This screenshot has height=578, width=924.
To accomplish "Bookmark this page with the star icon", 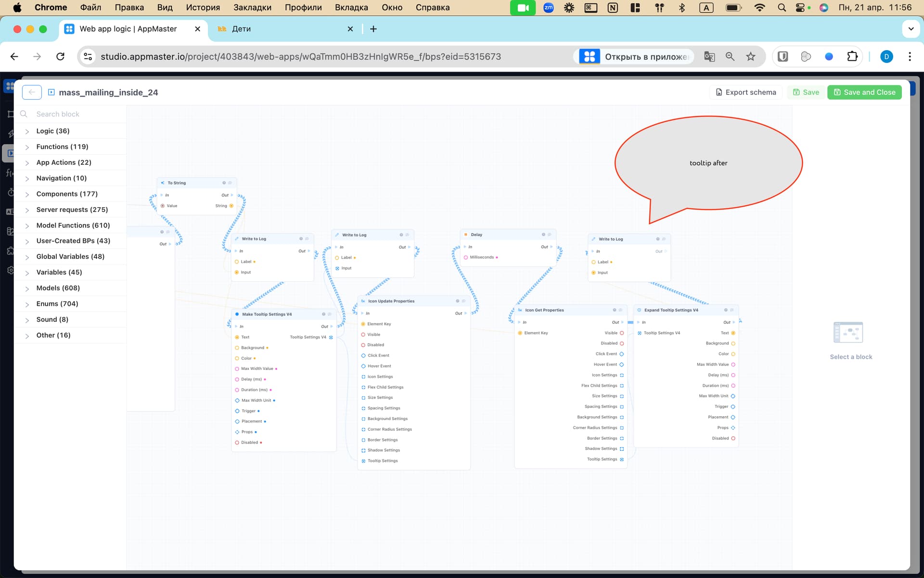I will click(x=751, y=57).
